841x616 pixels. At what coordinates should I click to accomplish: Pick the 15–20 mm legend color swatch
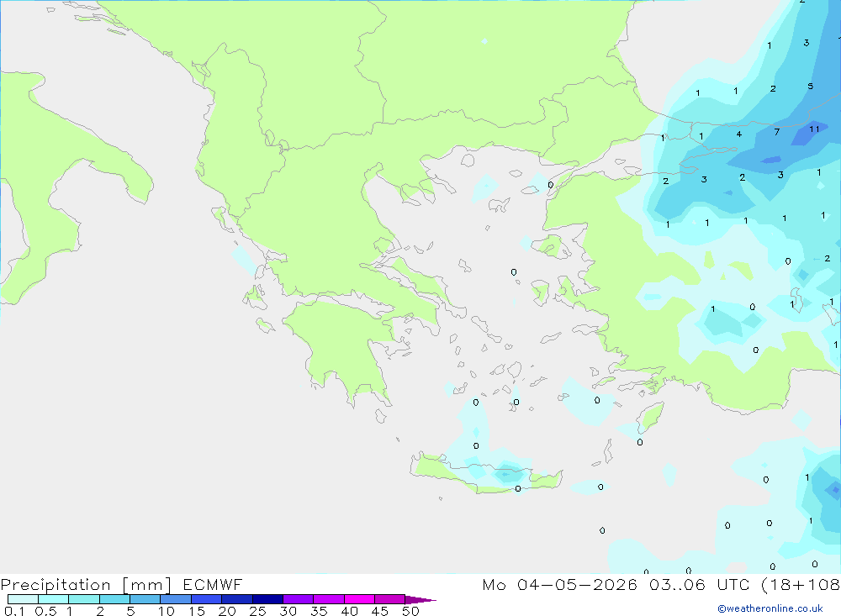[207, 599]
